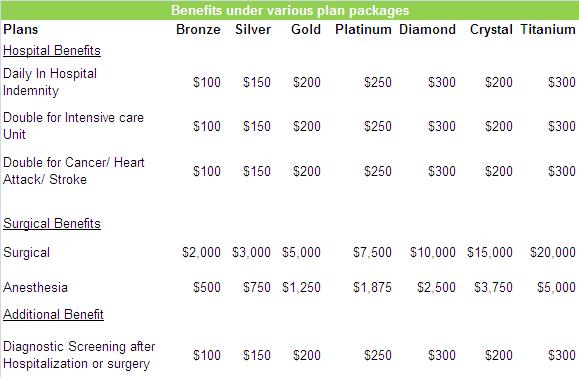Click the Surgical Benefits underlined heading

[52, 223]
